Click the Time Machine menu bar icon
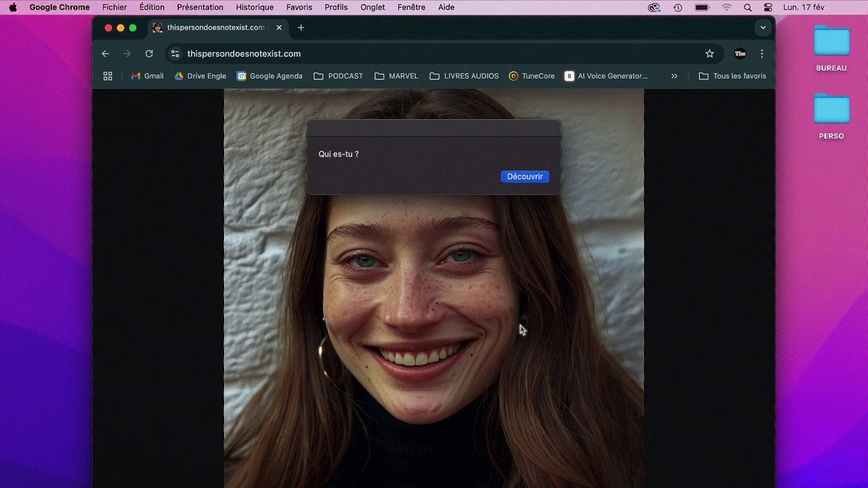The width and height of the screenshot is (868, 488). tap(678, 7)
